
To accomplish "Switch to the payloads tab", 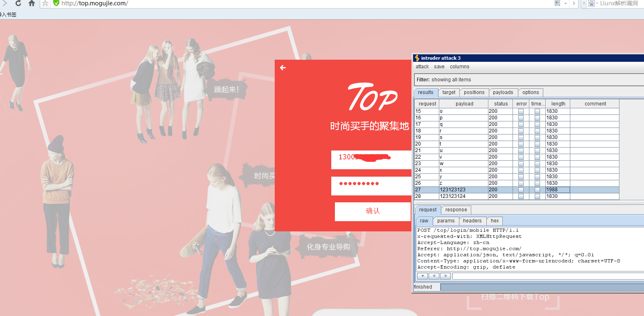I will 503,92.
